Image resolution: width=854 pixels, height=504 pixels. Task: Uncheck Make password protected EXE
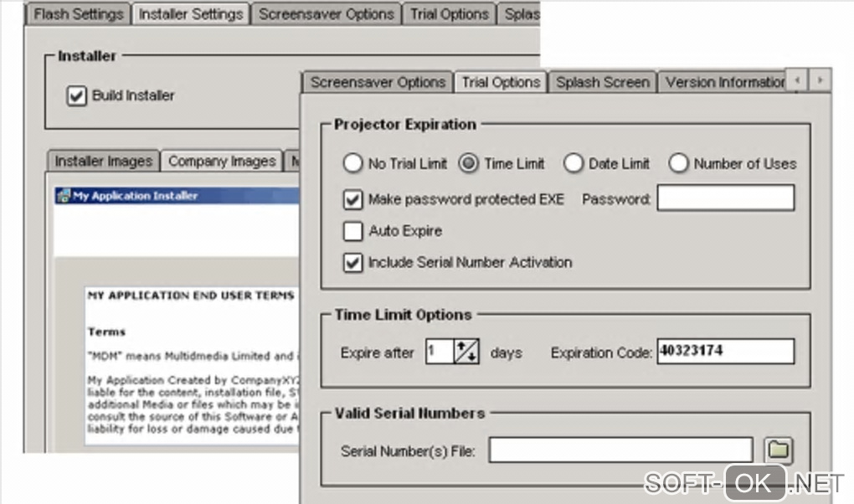click(x=352, y=199)
